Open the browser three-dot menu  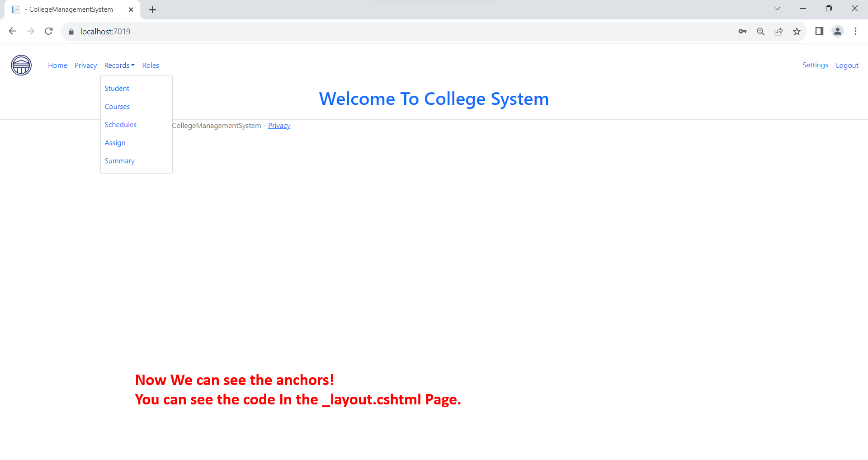856,31
